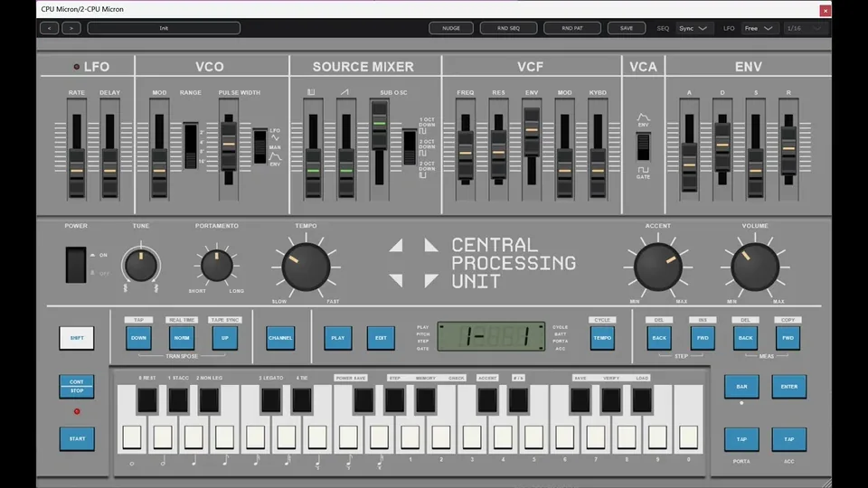Click the blue PLAY mode button
The width and height of the screenshot is (868, 488).
click(337, 338)
